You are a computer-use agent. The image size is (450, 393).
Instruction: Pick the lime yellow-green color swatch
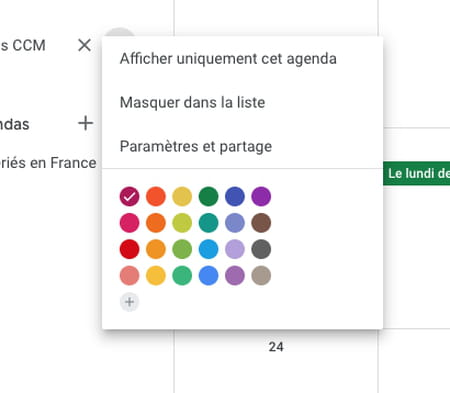click(x=182, y=223)
